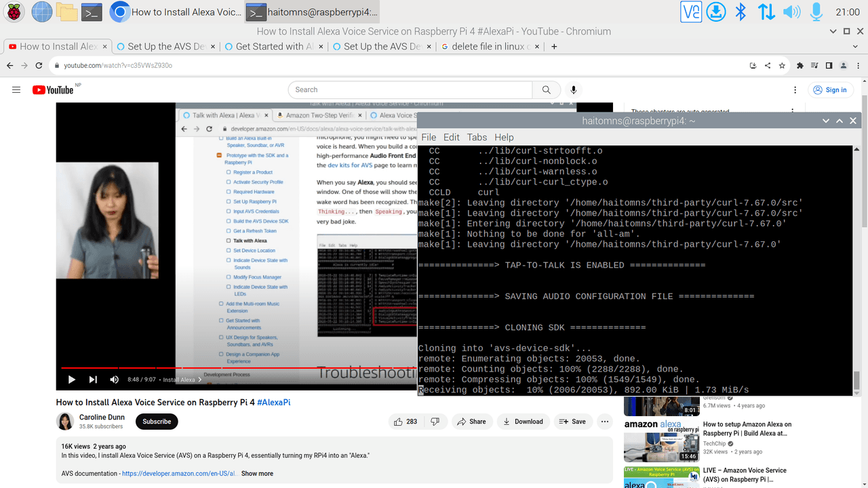
Task: Open the AVS documentation link
Action: coord(180,474)
